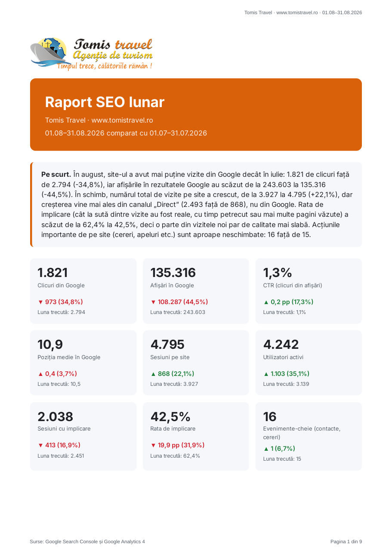Click the 'Sesiuni pe site' card label
Viewport: 392px width, 554px height.
point(170,357)
